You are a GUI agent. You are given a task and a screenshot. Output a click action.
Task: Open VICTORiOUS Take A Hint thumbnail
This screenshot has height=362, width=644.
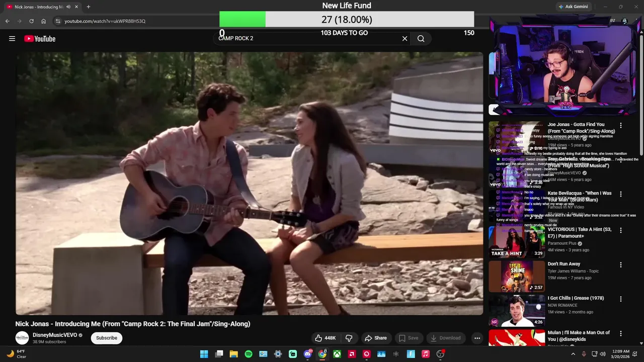[517, 242]
